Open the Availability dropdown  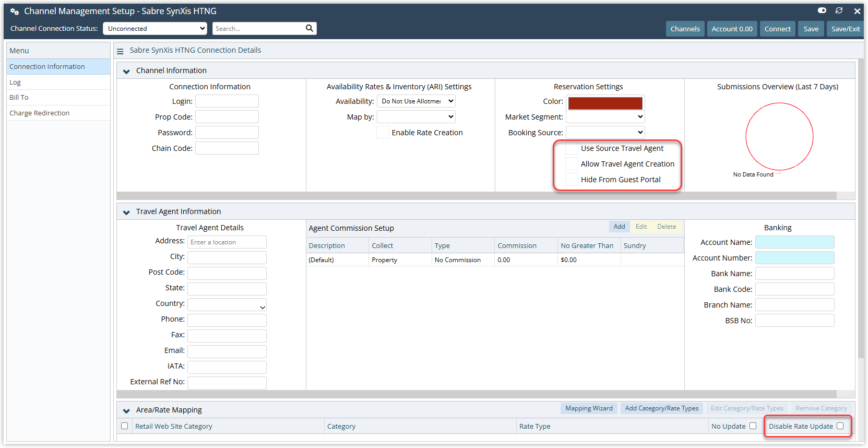(417, 101)
